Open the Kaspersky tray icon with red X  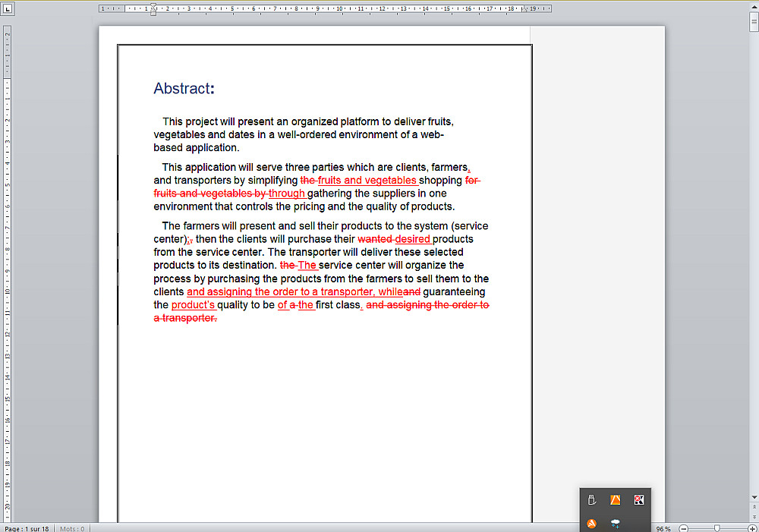click(639, 499)
